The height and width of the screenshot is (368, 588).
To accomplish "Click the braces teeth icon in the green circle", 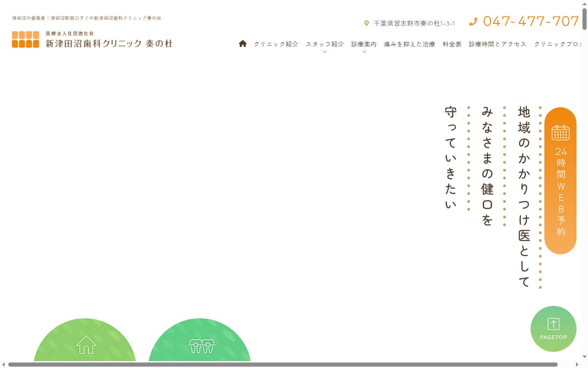I will pyautogui.click(x=202, y=345).
